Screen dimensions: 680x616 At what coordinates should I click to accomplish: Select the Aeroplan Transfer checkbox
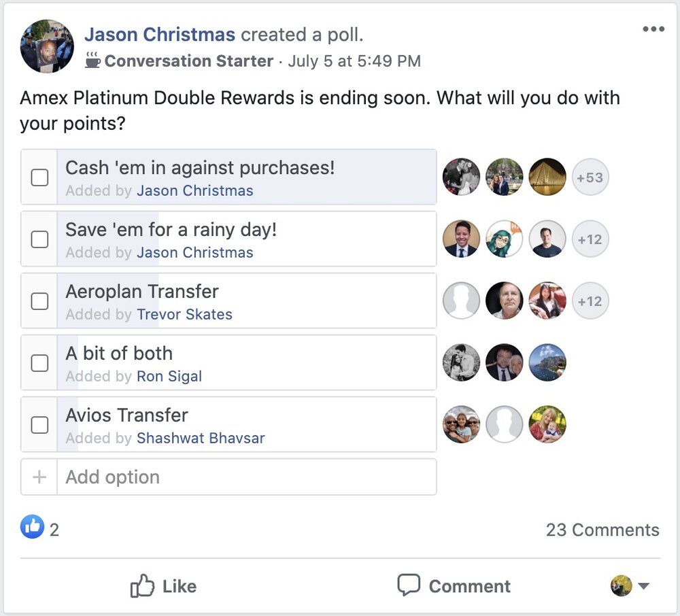[40, 301]
